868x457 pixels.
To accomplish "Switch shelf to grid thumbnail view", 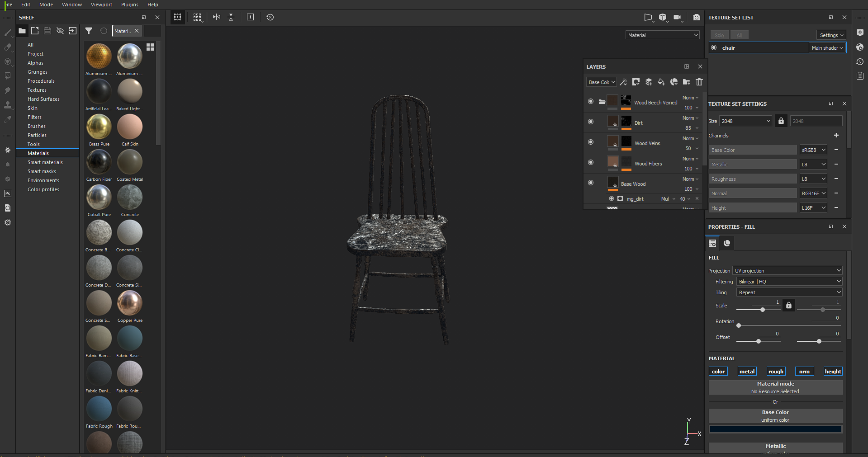I will (150, 47).
